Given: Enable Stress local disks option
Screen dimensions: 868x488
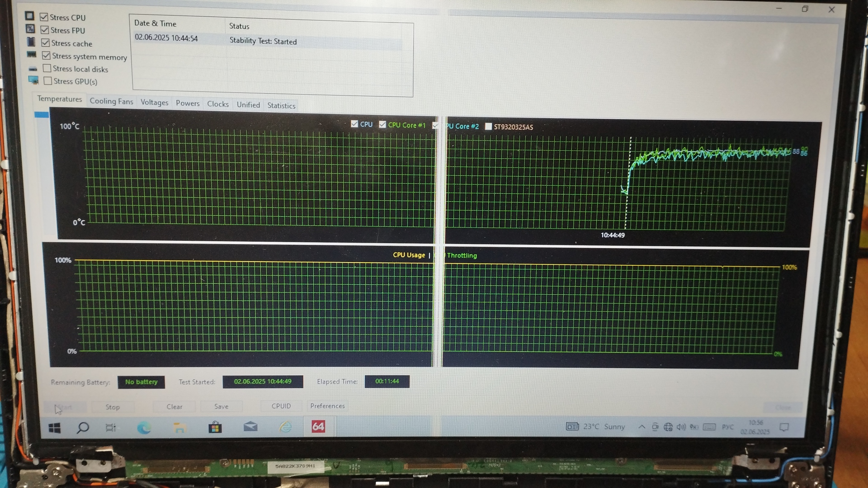Looking at the screenshot, I should tap(47, 68).
